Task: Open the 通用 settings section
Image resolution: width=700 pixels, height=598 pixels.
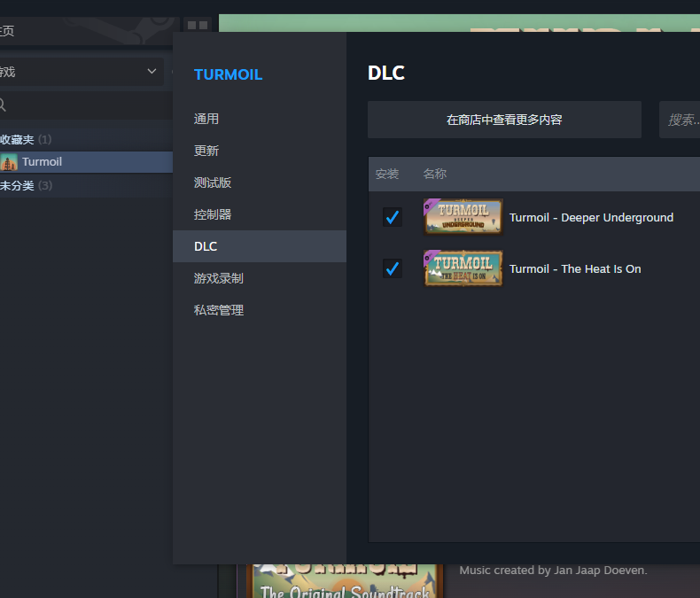Action: tap(206, 119)
